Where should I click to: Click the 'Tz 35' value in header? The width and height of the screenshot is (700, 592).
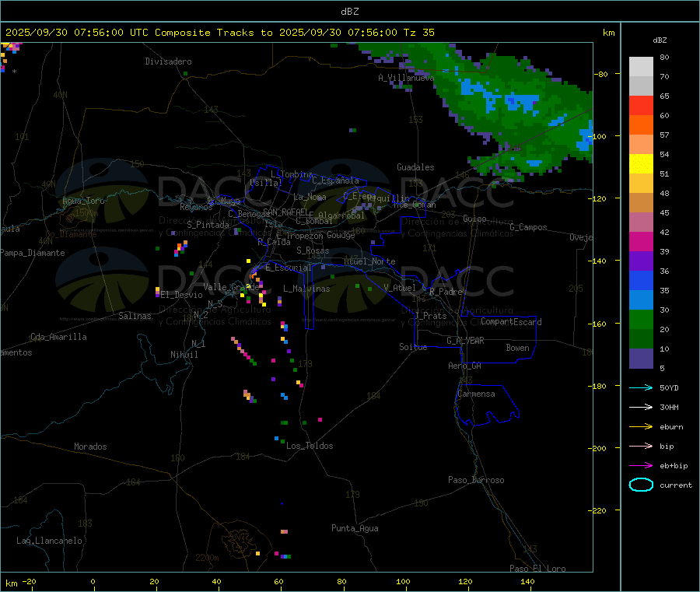pos(419,33)
